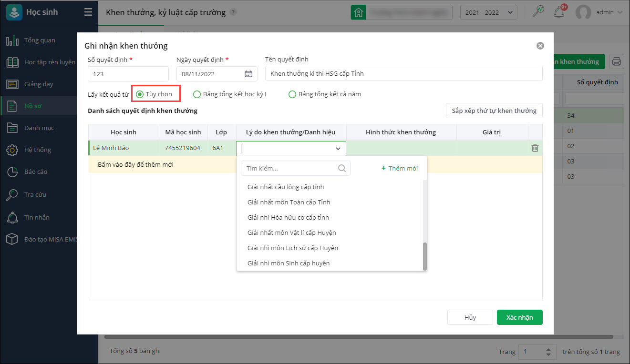Click the search magnifier in Tìm kiếm box

(x=341, y=168)
